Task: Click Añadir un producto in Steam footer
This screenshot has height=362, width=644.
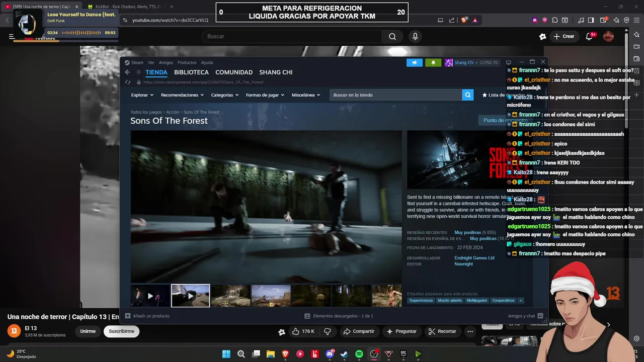Action: pos(147,316)
